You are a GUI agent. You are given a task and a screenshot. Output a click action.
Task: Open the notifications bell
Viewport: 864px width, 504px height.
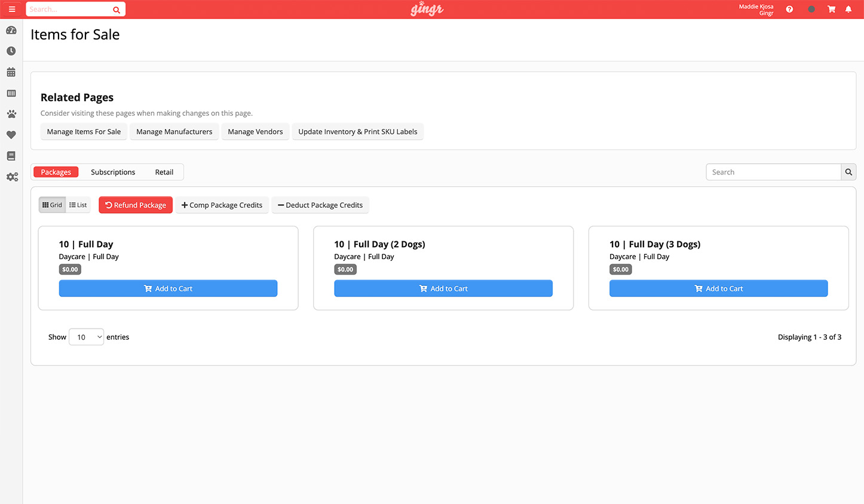[848, 9]
